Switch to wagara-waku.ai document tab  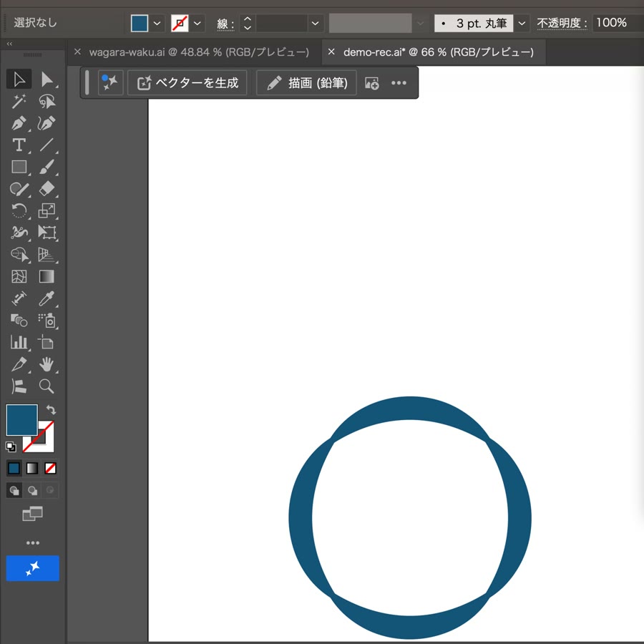(x=199, y=52)
